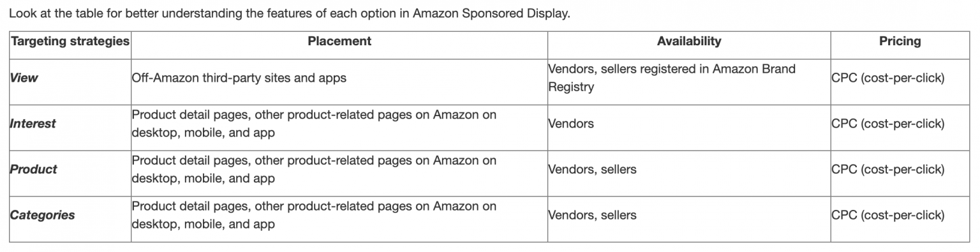Select the Placement column header

pos(339,41)
